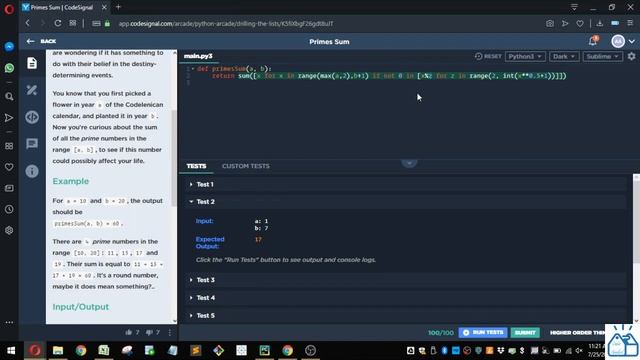The width and height of the screenshot is (640, 360).
Task: Open File Explorer from taskbar
Action: tap(58, 351)
